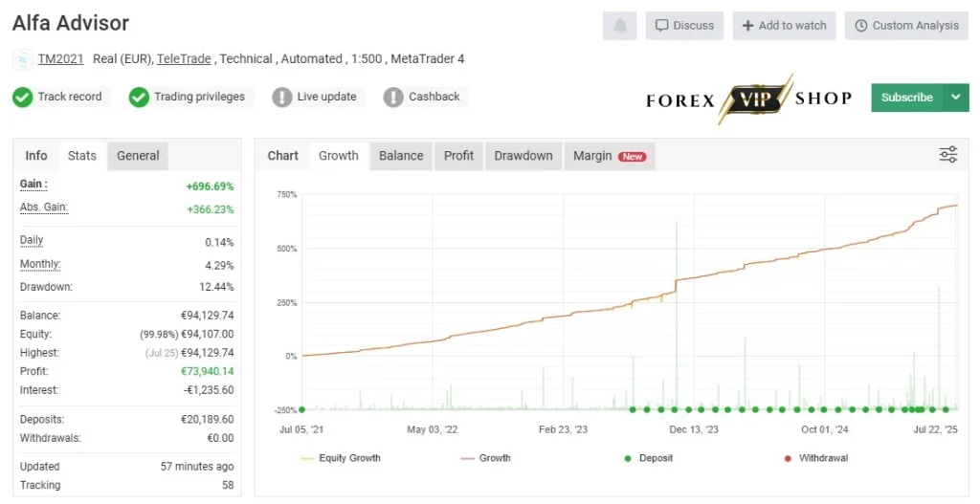Image resolution: width=980 pixels, height=504 pixels.
Task: Toggle the Growth legend series
Action: click(485, 458)
